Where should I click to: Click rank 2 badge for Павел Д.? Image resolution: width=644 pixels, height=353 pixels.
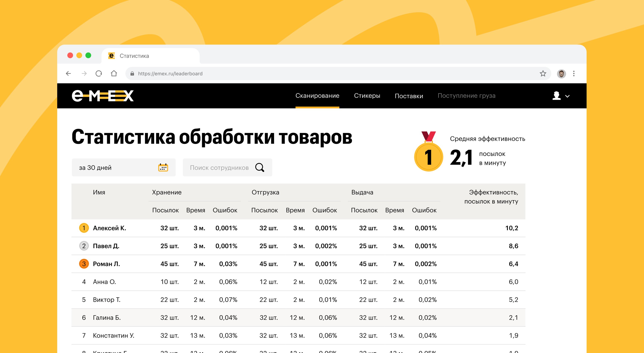click(x=84, y=246)
